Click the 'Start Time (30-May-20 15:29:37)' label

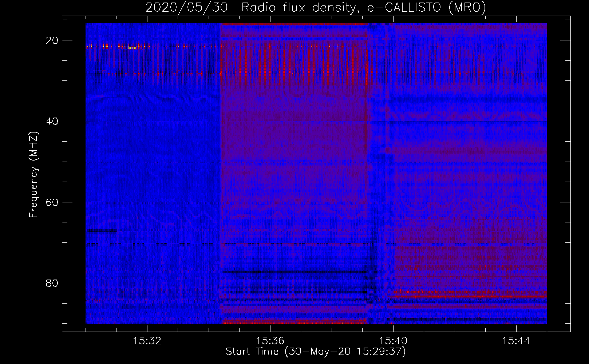point(316,352)
